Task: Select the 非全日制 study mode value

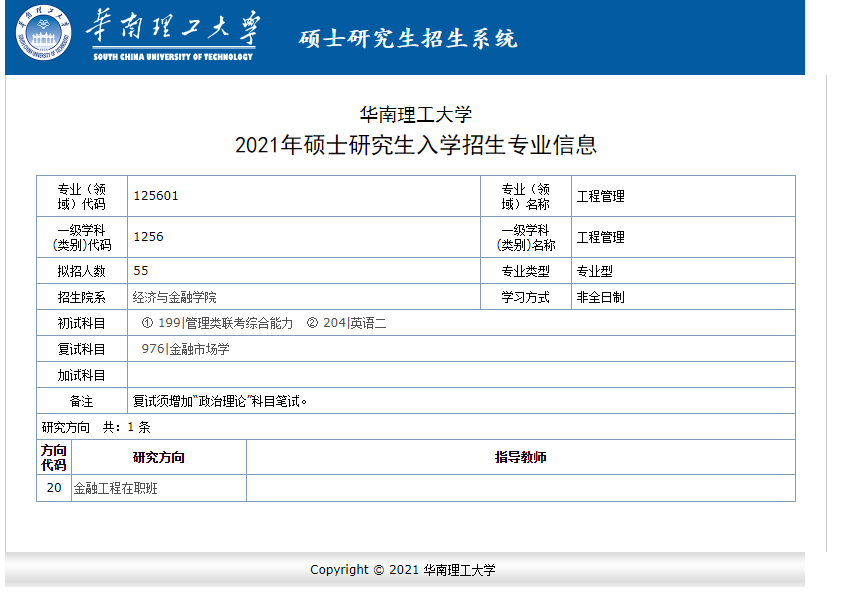Action: click(x=600, y=297)
